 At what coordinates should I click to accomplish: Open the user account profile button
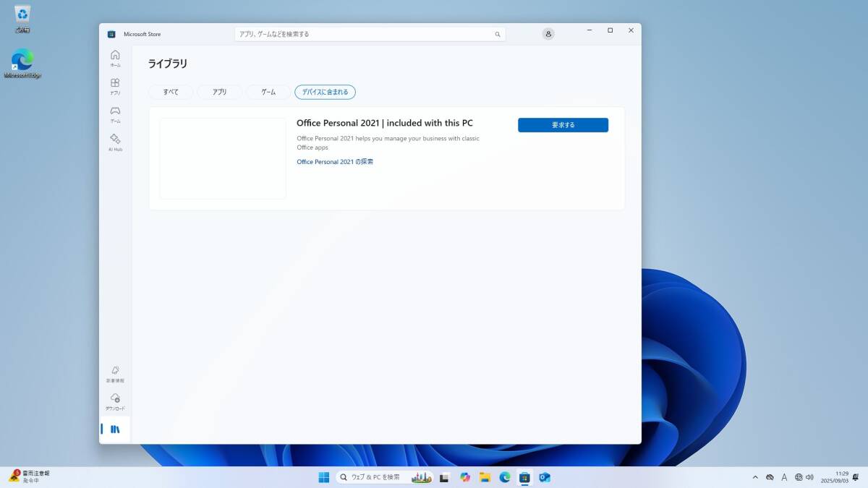click(x=548, y=34)
